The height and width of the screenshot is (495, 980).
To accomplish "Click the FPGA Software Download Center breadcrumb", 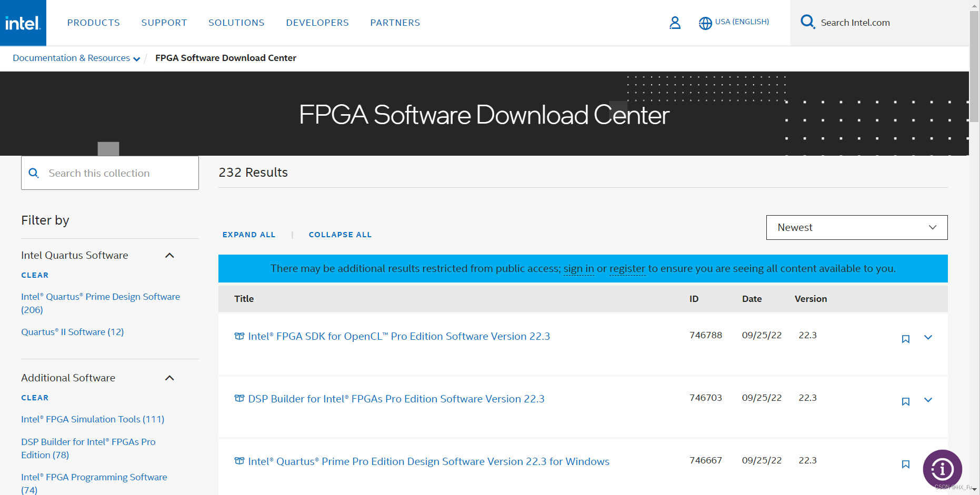I will pos(226,58).
